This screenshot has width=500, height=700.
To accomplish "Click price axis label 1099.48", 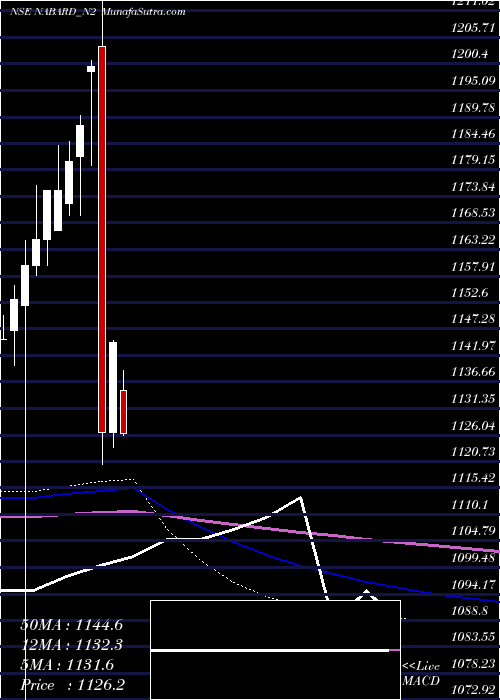I will coord(473,557).
